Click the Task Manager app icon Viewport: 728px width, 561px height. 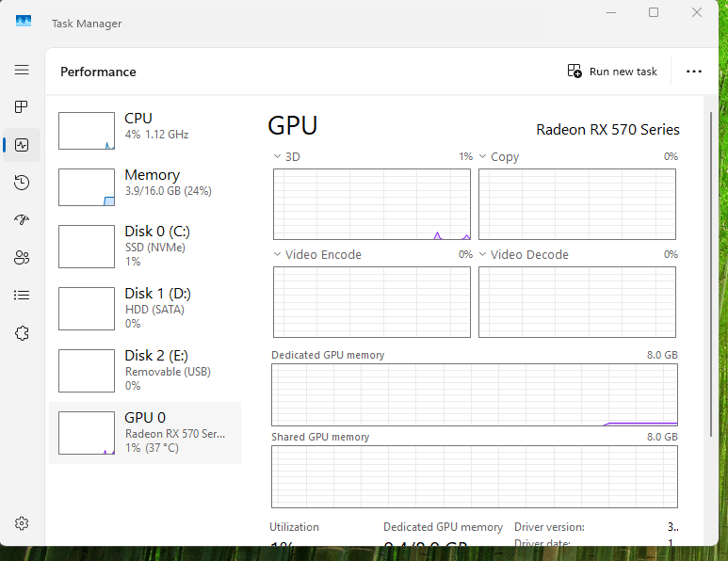[24, 21]
